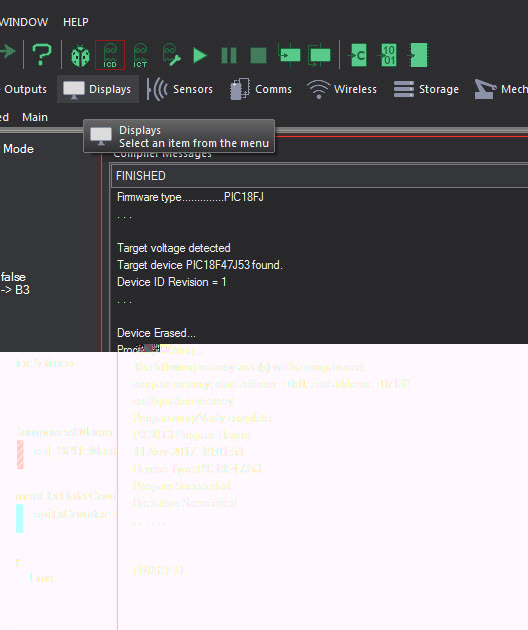Start ICT in-circuit test mode
This screenshot has height=630, width=528.
(x=140, y=55)
